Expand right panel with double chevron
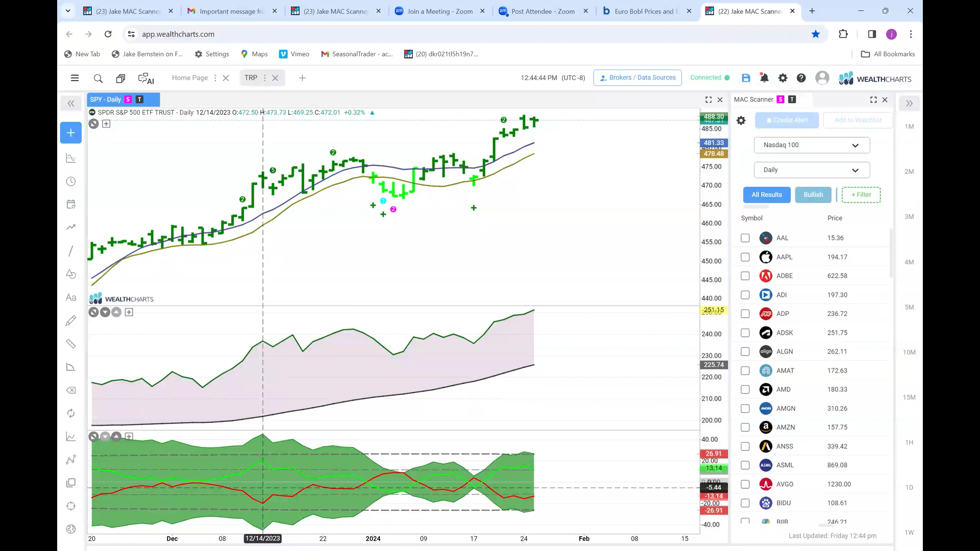Image resolution: width=980 pixels, height=551 pixels. (909, 104)
